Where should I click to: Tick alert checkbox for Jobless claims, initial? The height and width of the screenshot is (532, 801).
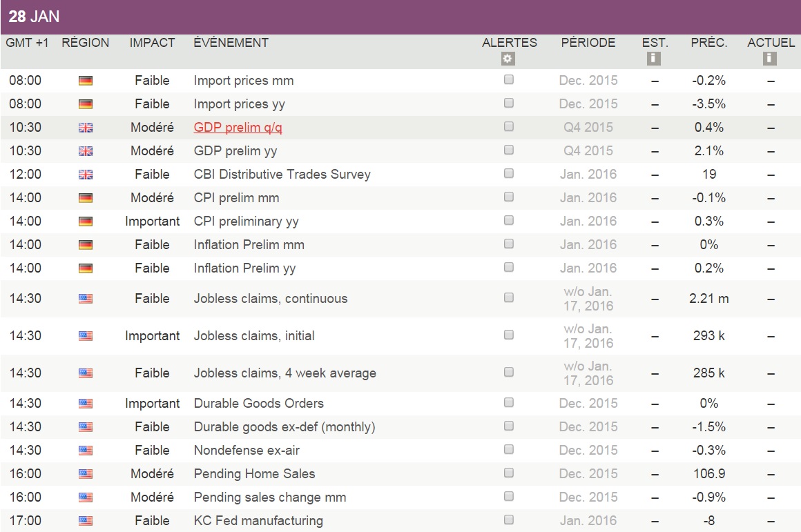pos(509,335)
